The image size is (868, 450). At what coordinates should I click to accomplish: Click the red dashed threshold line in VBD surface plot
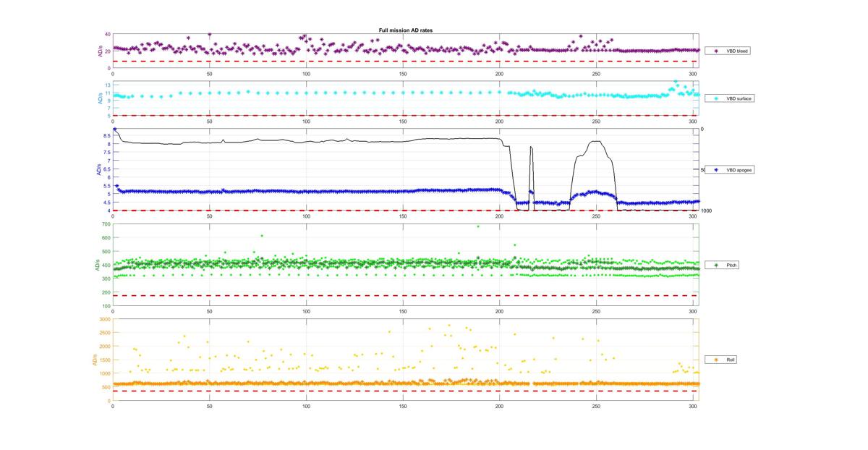tap(405, 115)
